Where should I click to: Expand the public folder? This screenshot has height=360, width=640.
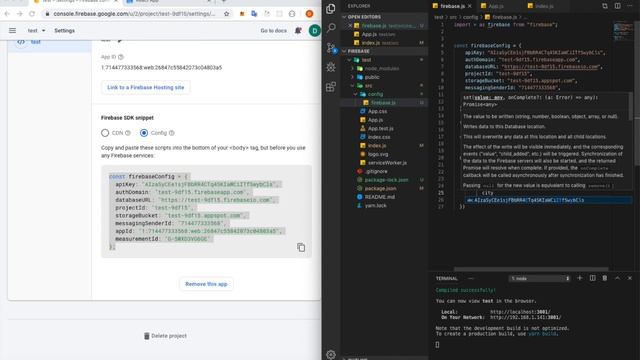coord(353,77)
